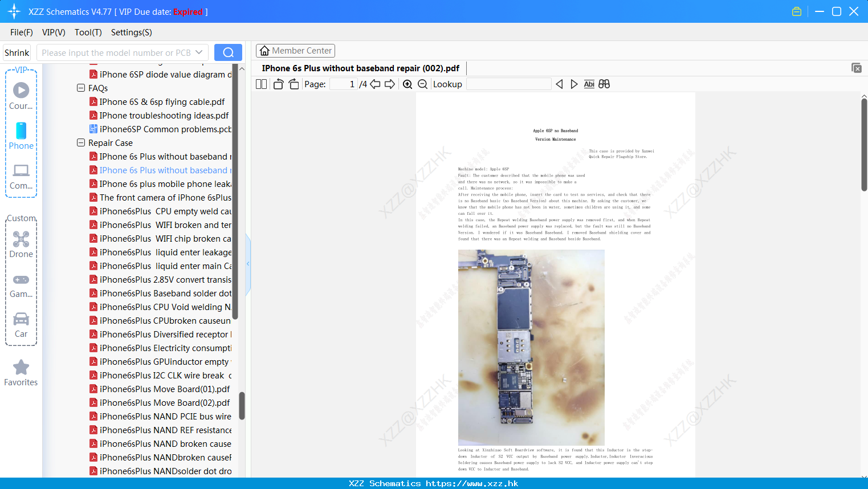Screen dimensions: 868x489
Task: Click the binoculars search icon
Action: click(x=604, y=84)
